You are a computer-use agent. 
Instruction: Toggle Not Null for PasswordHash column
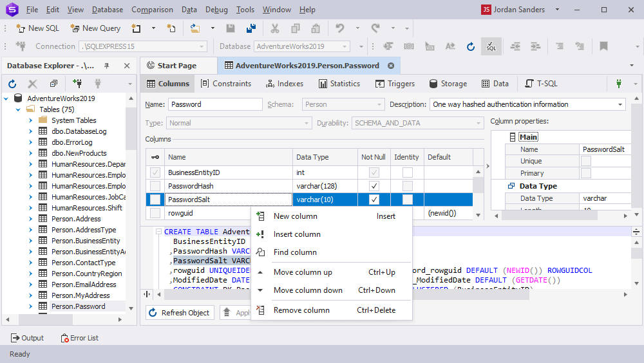pyautogui.click(x=374, y=186)
